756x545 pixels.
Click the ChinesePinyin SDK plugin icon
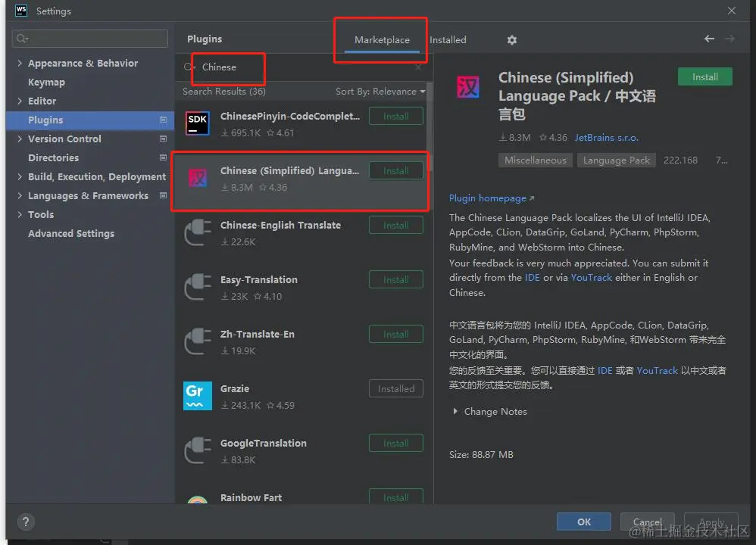(x=197, y=124)
